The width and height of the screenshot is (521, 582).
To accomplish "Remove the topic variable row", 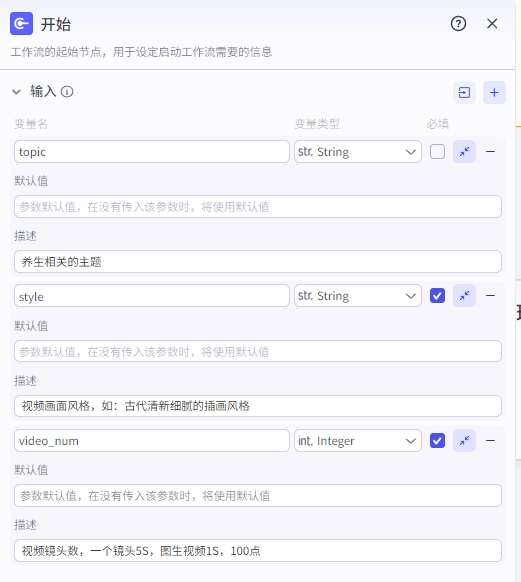I will (490, 151).
